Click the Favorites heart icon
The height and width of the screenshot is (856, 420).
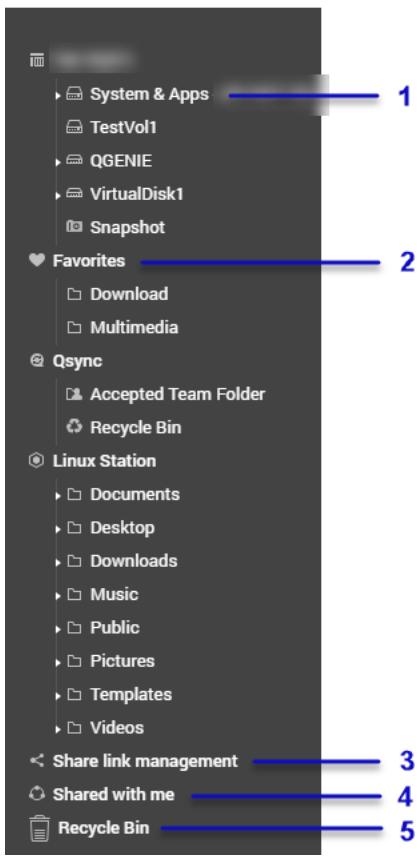click(37, 261)
